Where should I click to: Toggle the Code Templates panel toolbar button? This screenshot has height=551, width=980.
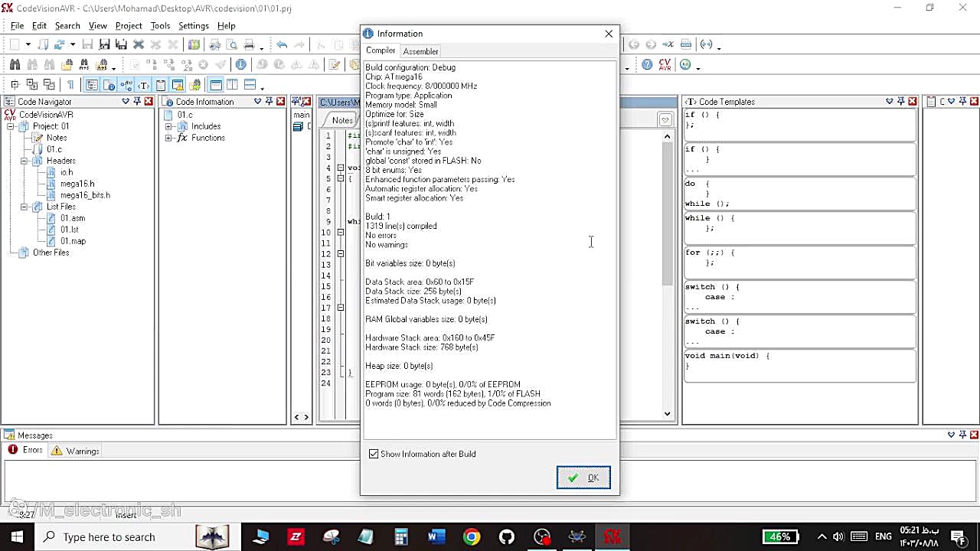click(143, 85)
